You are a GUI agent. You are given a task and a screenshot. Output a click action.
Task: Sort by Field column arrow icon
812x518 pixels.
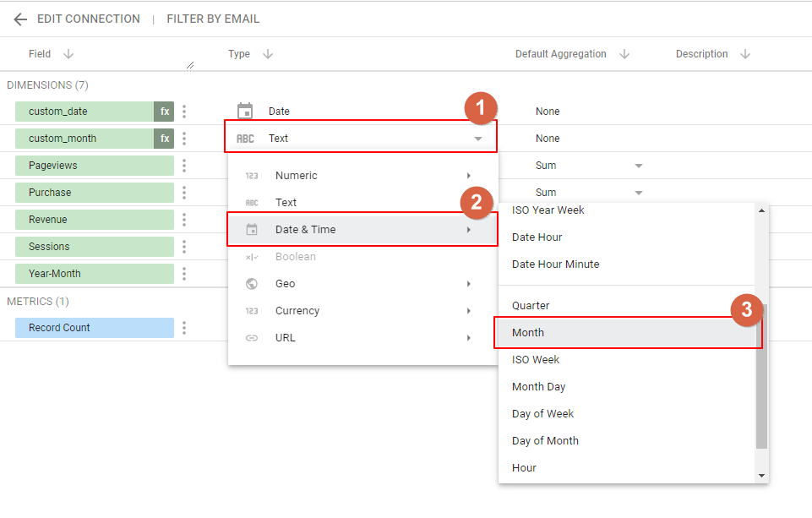(x=68, y=54)
